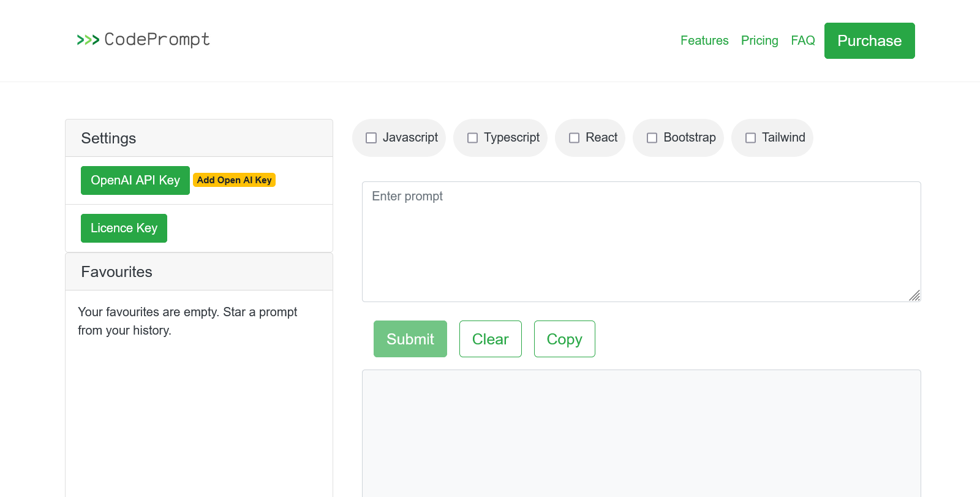Clear the prompt with Clear button
The height and width of the screenshot is (497, 980).
click(491, 339)
